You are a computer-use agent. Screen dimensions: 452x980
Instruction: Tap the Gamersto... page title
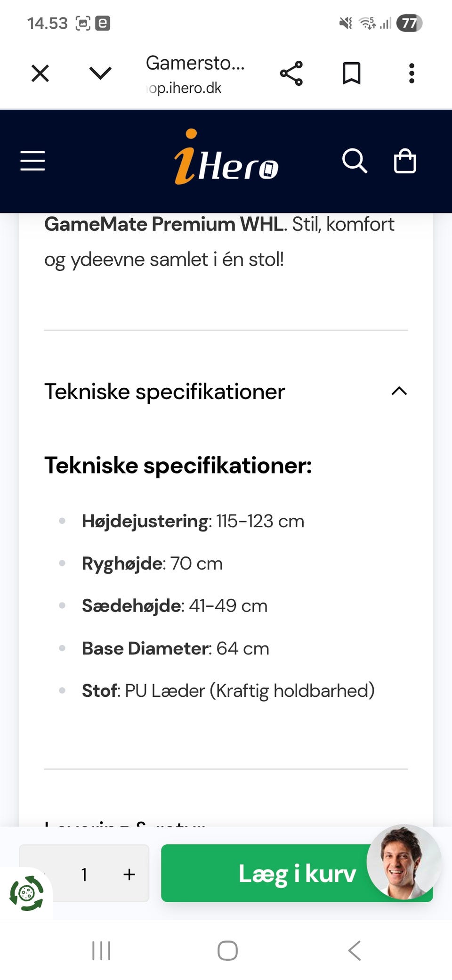196,64
